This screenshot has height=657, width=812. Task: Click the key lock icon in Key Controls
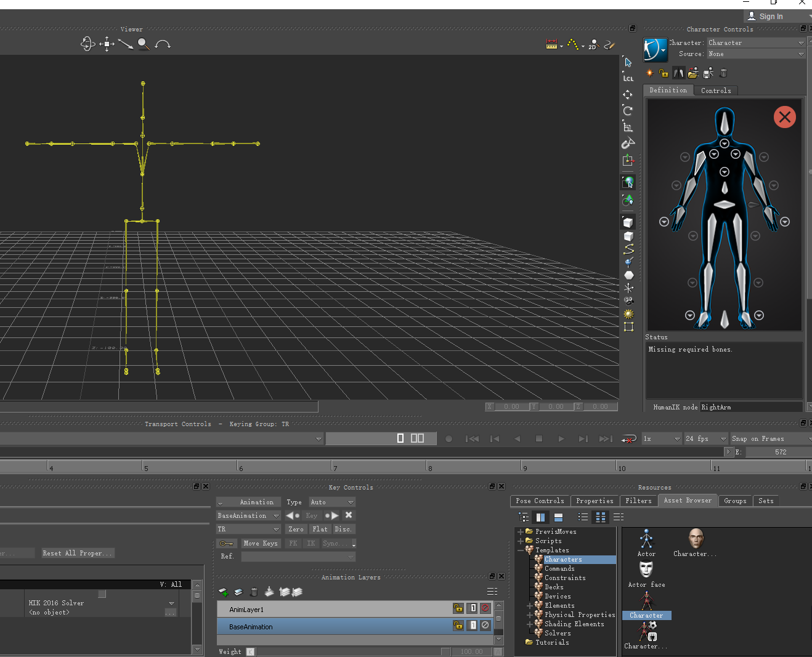[226, 543]
